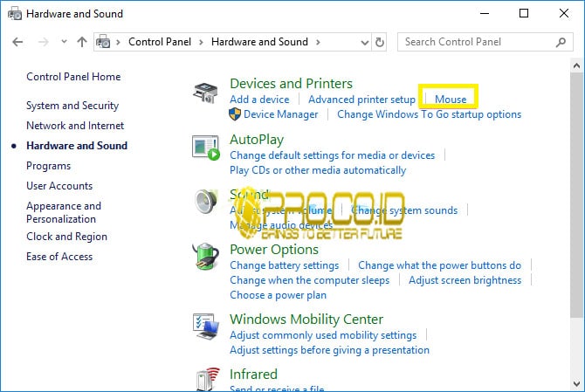Click Add a device link
This screenshot has height=392, width=585.
[x=259, y=100]
